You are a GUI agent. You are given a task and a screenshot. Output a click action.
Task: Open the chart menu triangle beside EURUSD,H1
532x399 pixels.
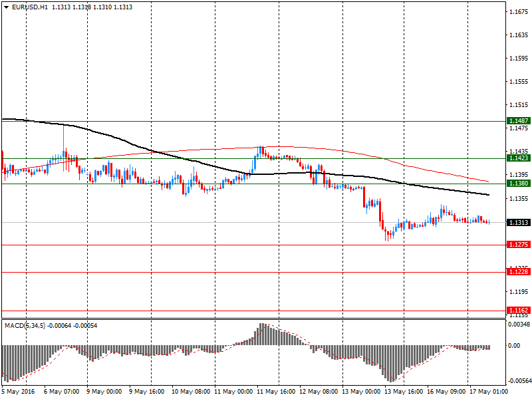[7, 7]
